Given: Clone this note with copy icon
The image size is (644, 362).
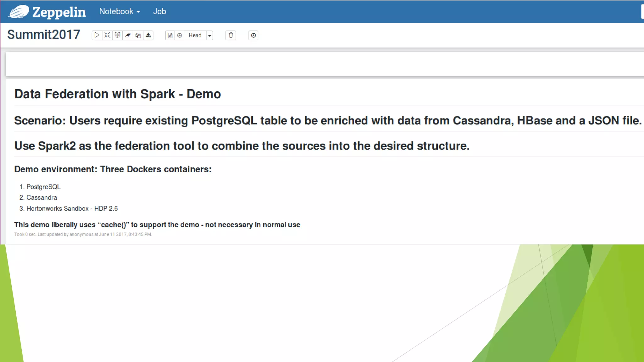Looking at the screenshot, I should coord(138,35).
